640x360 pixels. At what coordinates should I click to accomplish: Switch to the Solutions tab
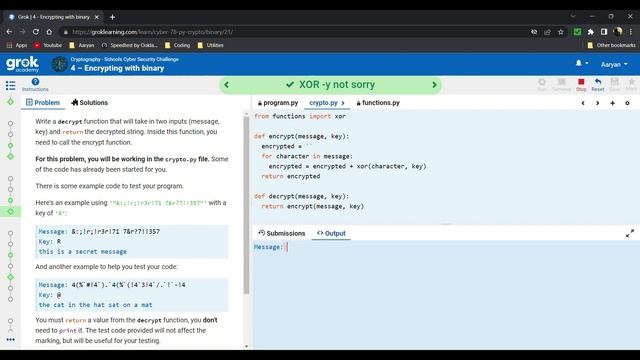tap(89, 102)
